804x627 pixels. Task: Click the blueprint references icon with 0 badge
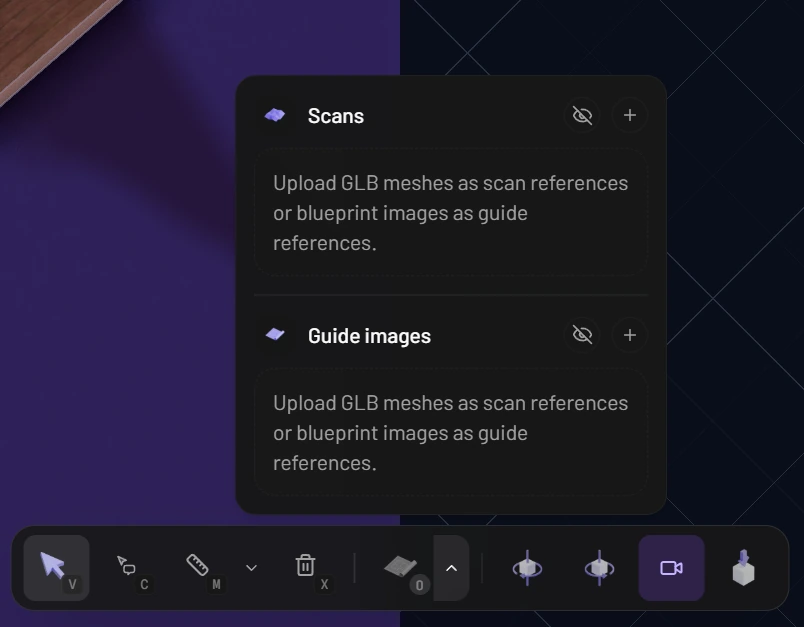pos(400,568)
